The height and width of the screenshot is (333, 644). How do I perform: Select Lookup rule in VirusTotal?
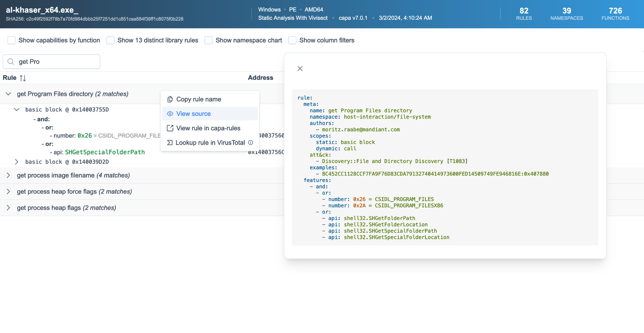coord(210,143)
